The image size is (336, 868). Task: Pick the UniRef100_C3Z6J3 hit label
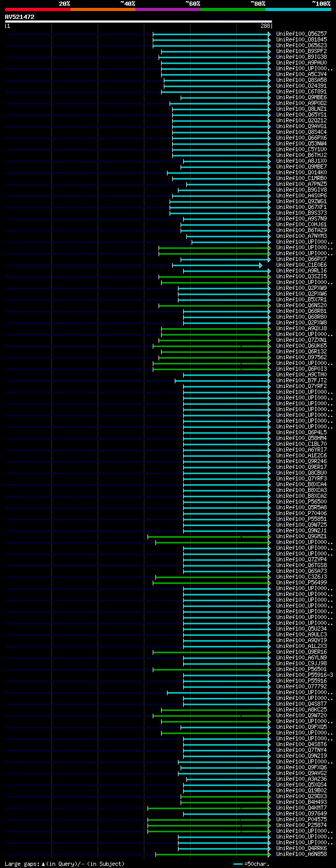(x=301, y=577)
